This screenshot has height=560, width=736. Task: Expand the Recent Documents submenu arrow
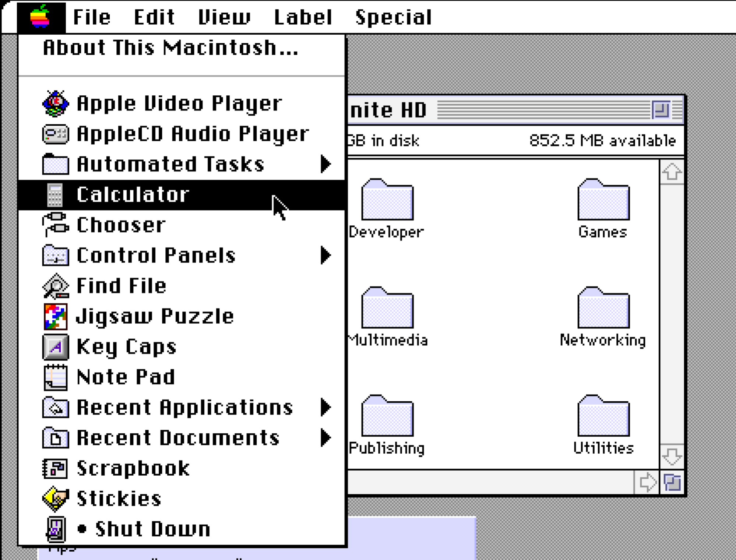(x=325, y=438)
